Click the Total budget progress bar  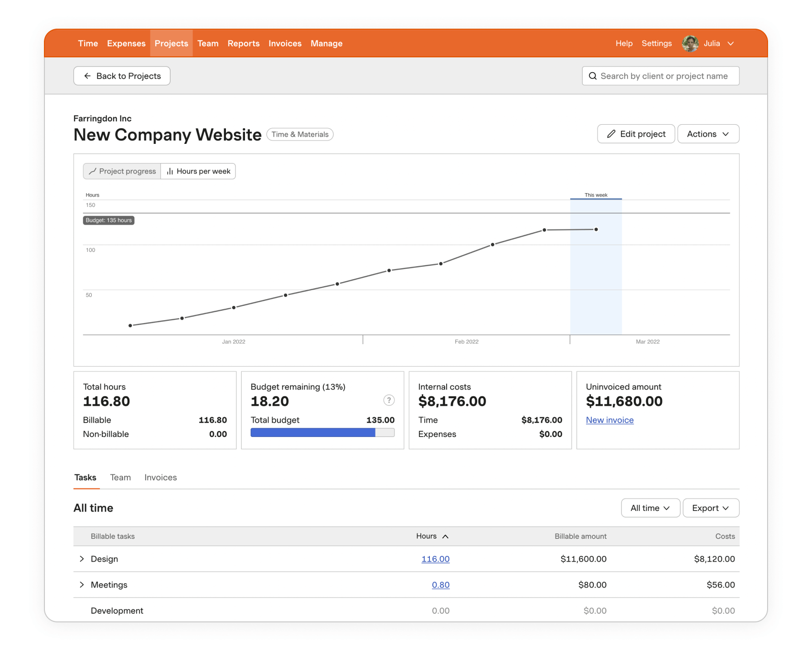[322, 433]
